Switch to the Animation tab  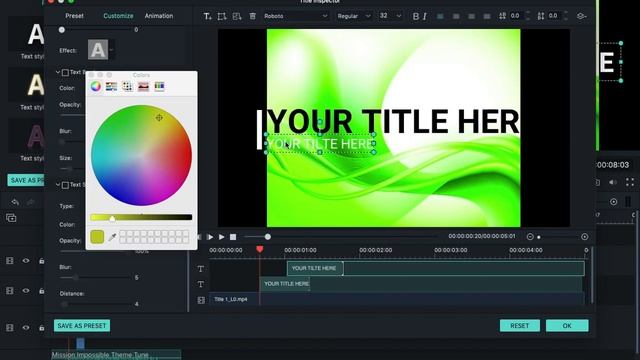(x=159, y=16)
